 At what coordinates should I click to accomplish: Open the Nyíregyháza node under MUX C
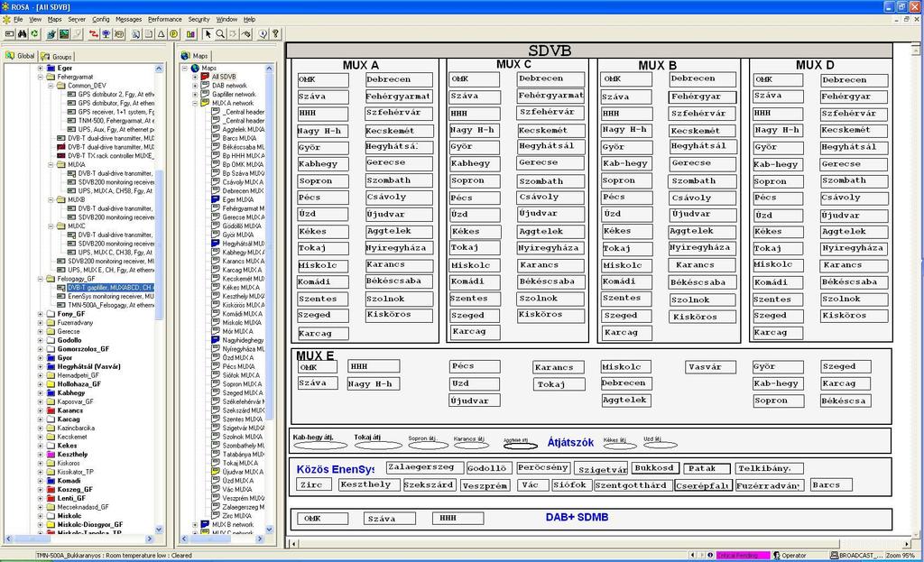(x=551, y=248)
